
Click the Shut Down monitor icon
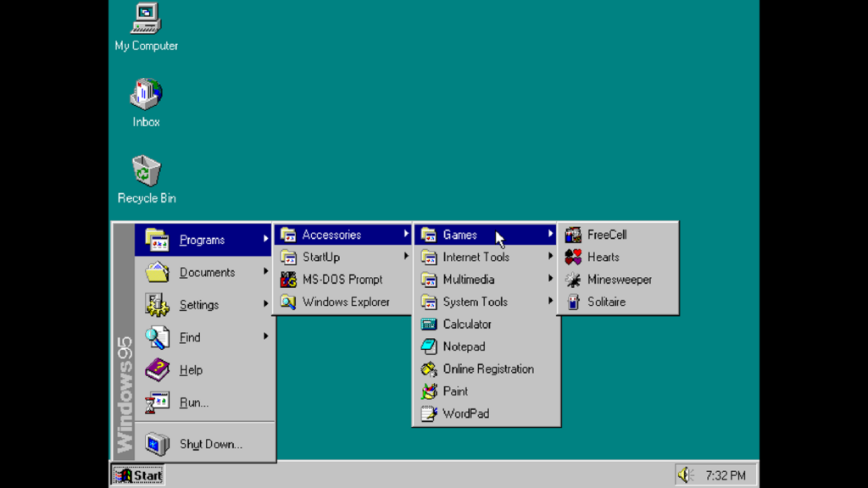click(157, 444)
